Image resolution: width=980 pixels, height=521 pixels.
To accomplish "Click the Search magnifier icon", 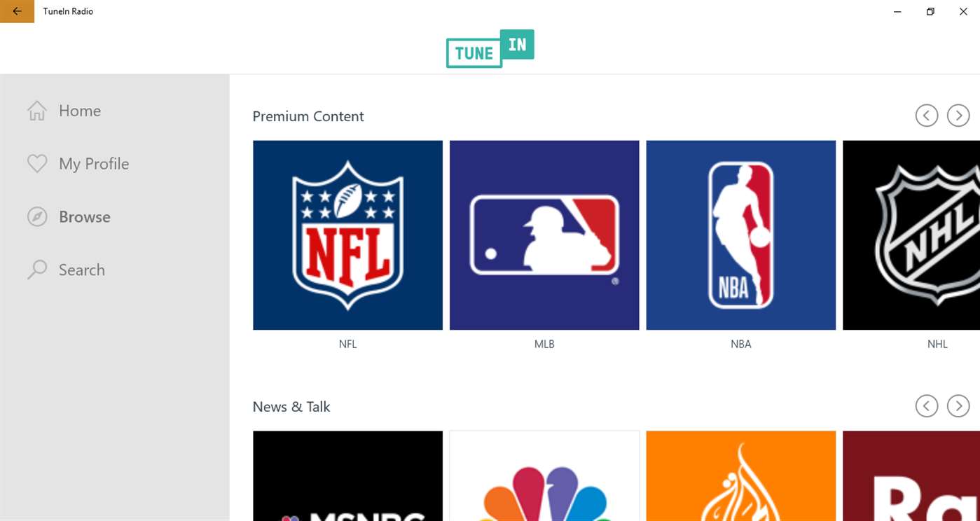I will point(37,270).
